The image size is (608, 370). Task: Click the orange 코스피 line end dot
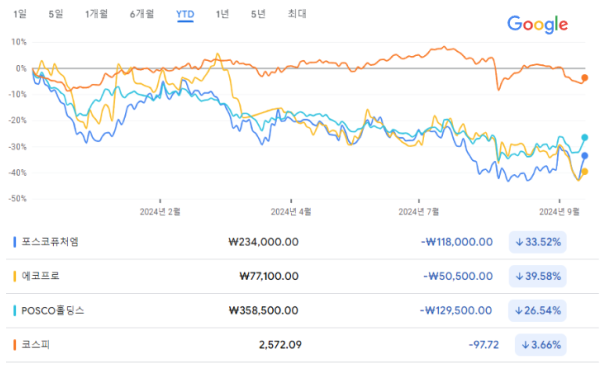pos(585,78)
